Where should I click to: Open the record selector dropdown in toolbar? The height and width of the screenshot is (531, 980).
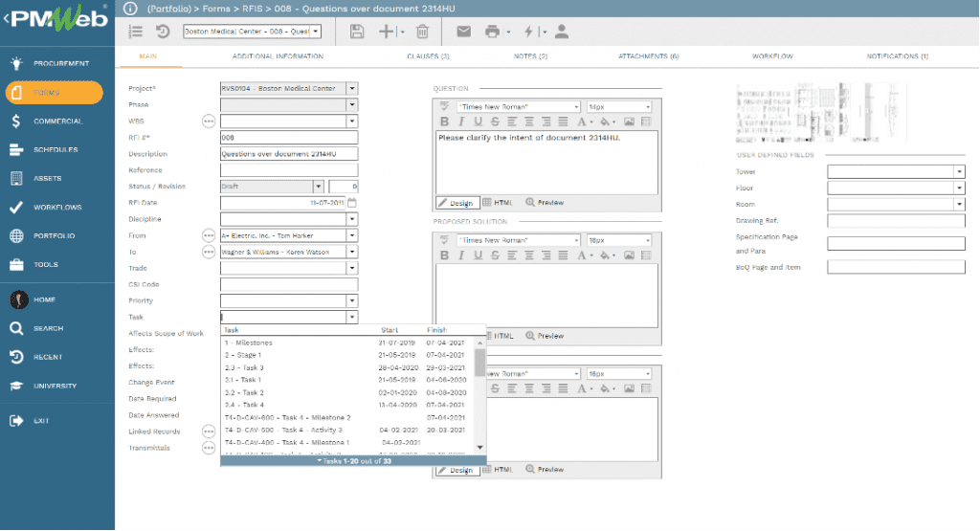(316, 32)
